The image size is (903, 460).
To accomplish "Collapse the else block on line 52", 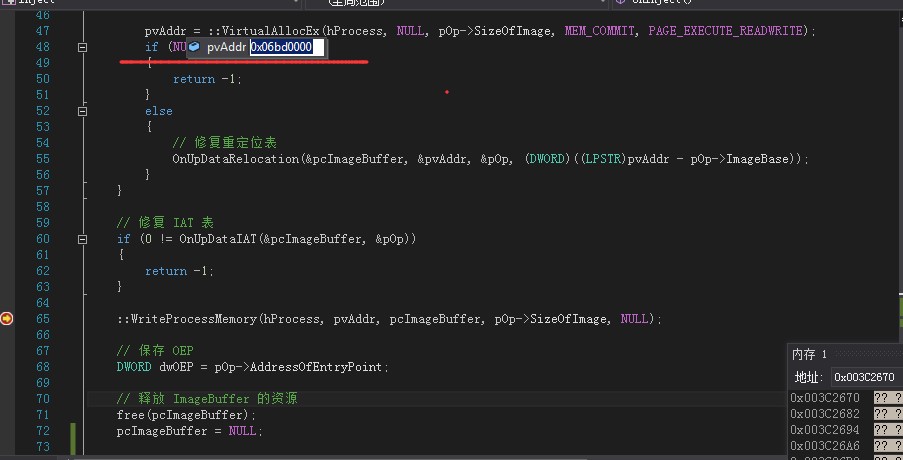I will tap(82, 111).
